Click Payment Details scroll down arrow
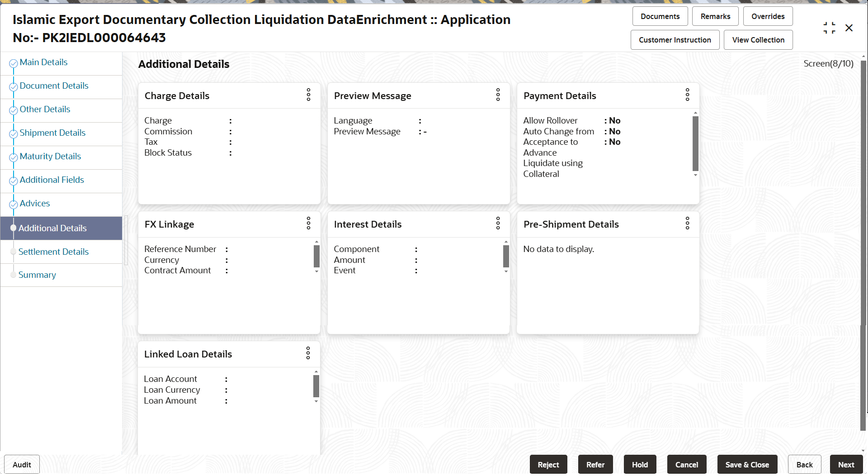This screenshot has width=868, height=476. [695, 175]
